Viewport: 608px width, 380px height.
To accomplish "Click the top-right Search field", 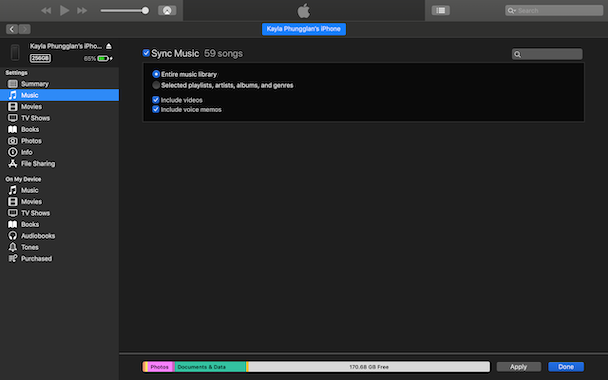I will (554, 10).
